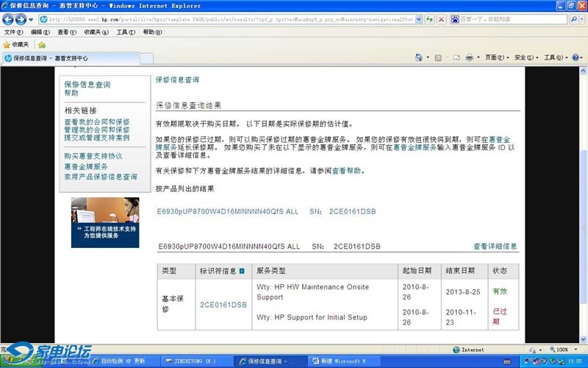Viewport: 588px width, 368px height.
Task: Click the 收藏夹 favorites star button
Action: tap(15, 45)
